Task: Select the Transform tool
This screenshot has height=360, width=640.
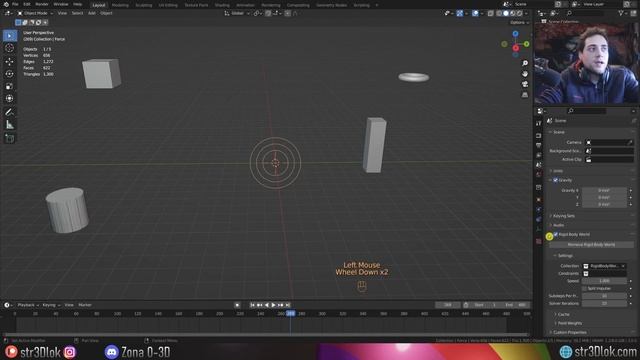Action: pos(9,98)
